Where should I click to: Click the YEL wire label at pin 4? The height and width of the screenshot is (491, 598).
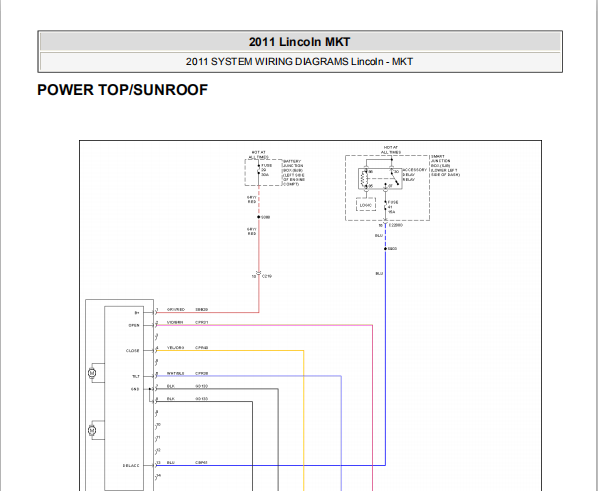(175, 348)
